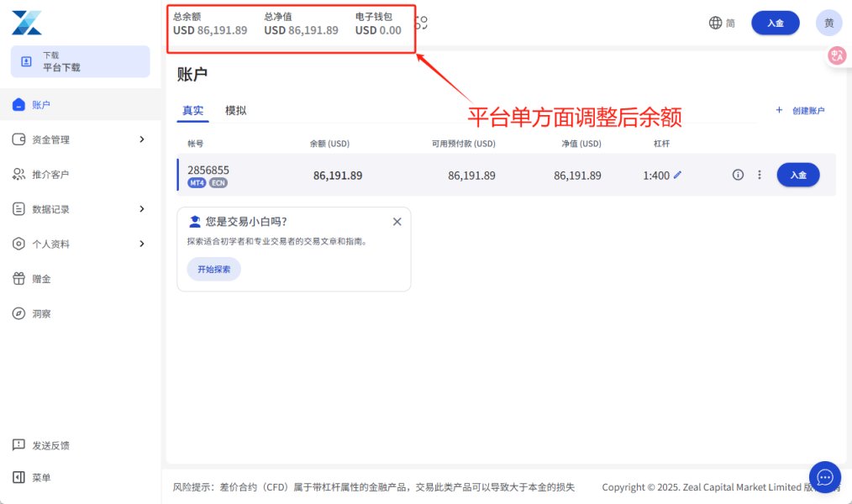The width and height of the screenshot is (852, 504).
Task: Click the 发送反馈 feedback icon
Action: click(x=18, y=445)
